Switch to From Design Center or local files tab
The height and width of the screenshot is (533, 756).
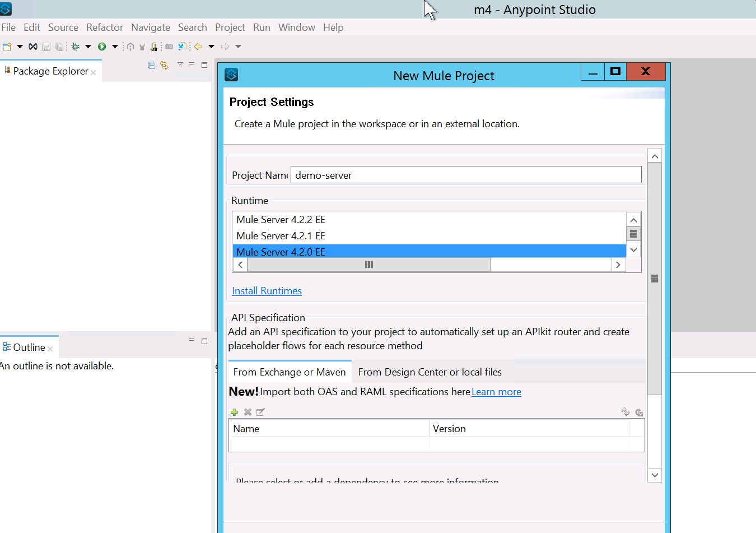tap(430, 372)
